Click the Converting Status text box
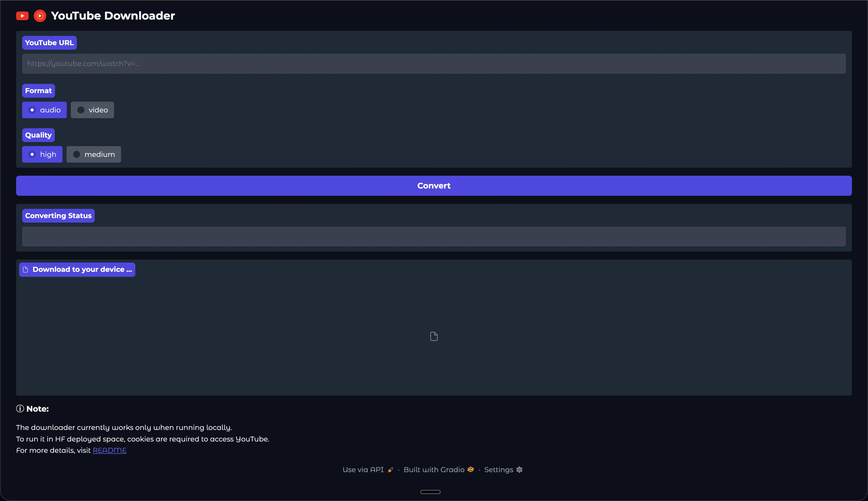This screenshot has height=501, width=868. point(433,236)
